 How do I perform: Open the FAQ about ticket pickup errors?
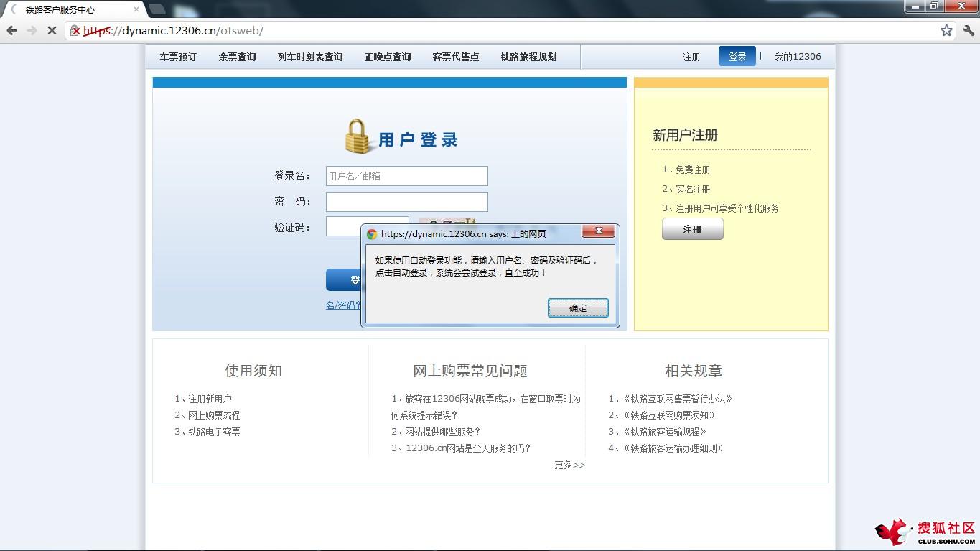486,407
